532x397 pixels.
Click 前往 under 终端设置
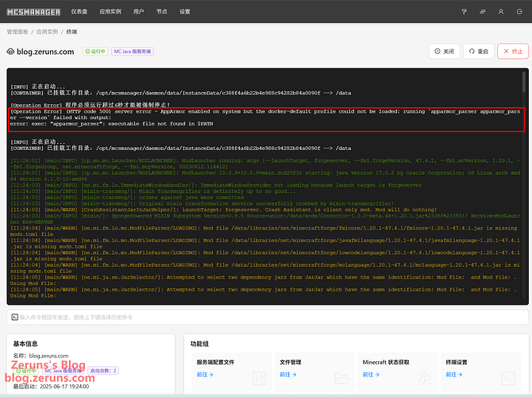point(454,375)
